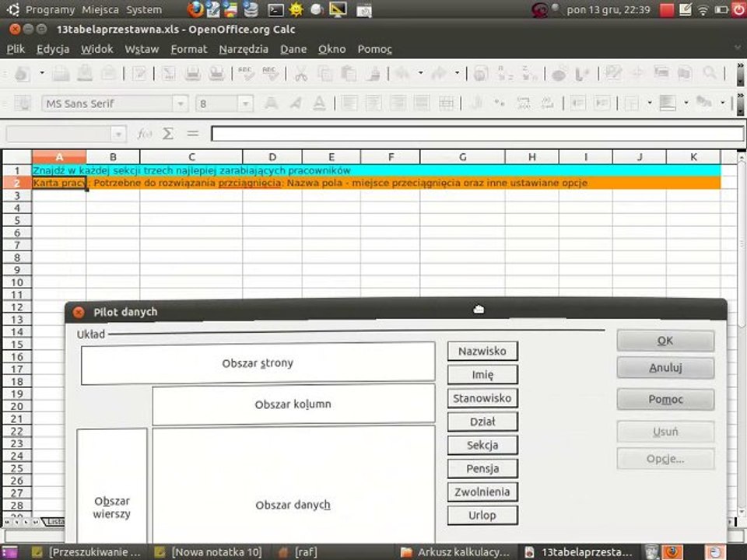
Task: Open the font size 8 dropdown
Action: [245, 103]
